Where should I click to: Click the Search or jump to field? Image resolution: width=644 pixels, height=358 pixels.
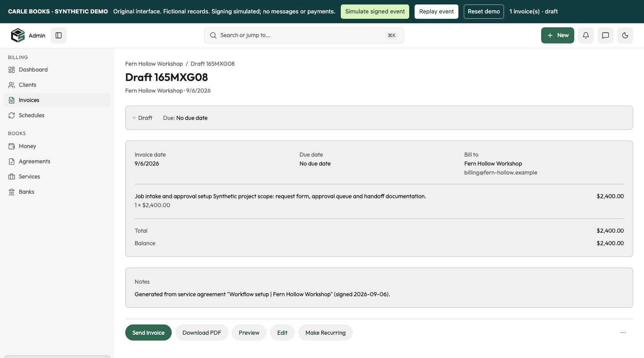304,35
